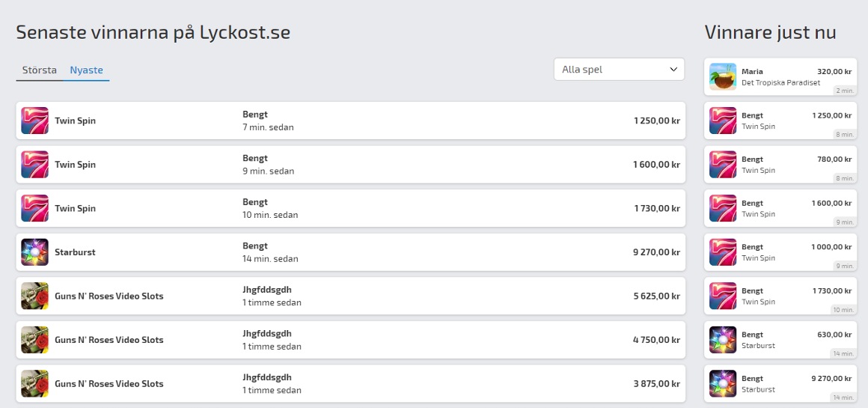Screen dimensions: 868x408
Task: Open Twin Spin icon in 10 min. sedan row
Action: [x=35, y=208]
